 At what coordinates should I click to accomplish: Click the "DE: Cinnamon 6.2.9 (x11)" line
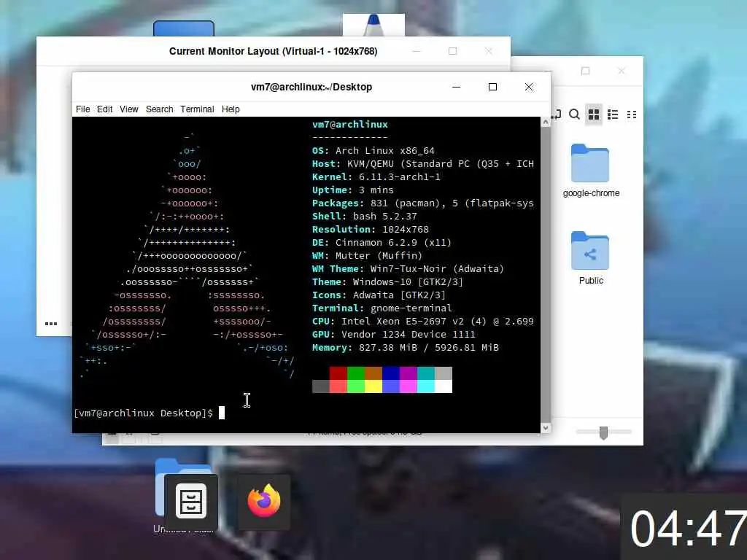[382, 242]
